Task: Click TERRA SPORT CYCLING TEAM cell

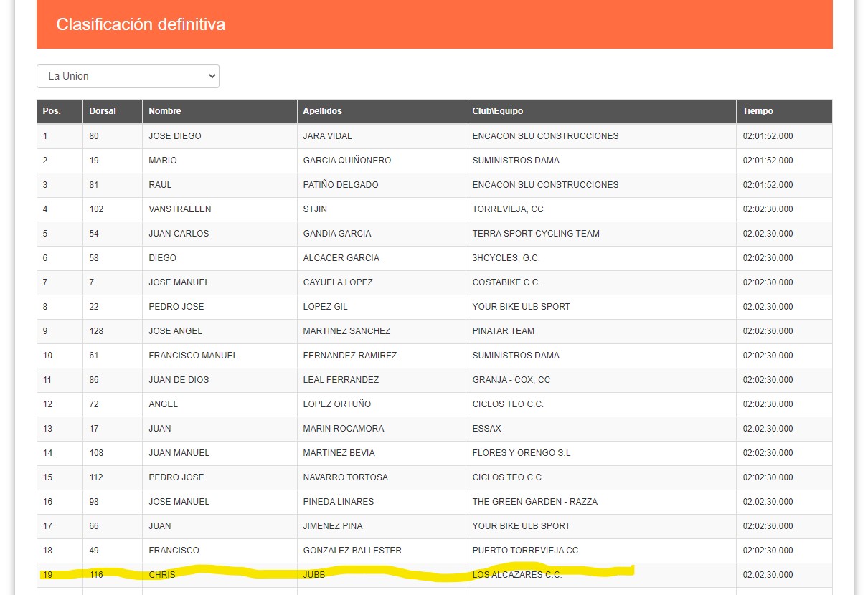Action: coord(536,234)
